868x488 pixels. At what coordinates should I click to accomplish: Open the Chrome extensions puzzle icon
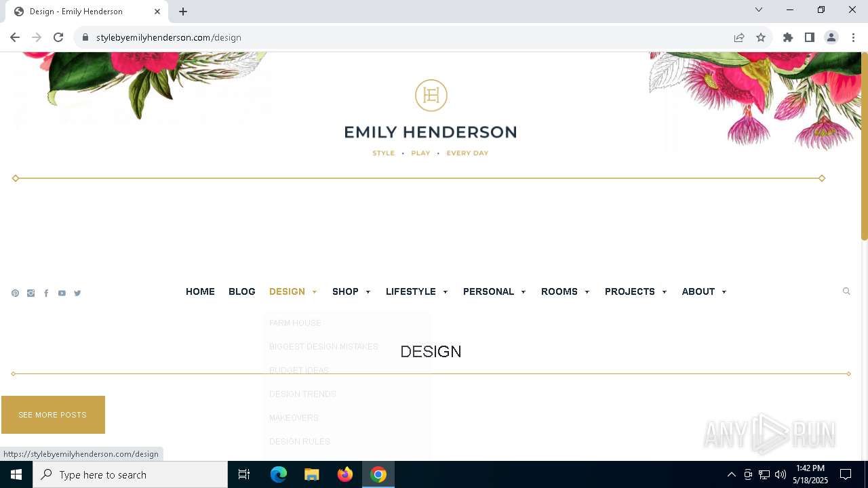(788, 37)
